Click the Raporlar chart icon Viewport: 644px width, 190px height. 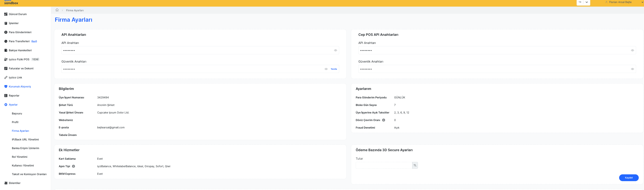coord(6,96)
